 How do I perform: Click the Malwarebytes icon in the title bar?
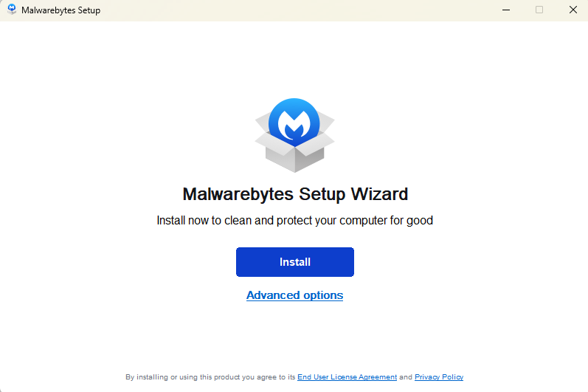tap(12, 10)
